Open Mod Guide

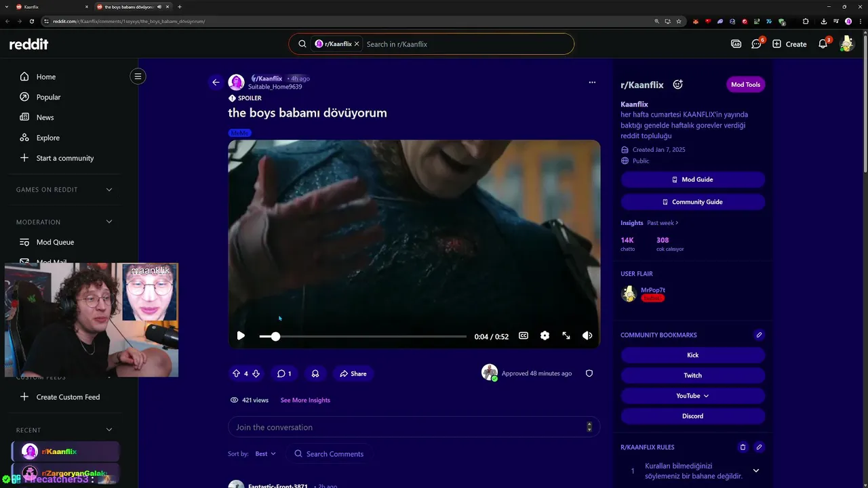pos(693,180)
